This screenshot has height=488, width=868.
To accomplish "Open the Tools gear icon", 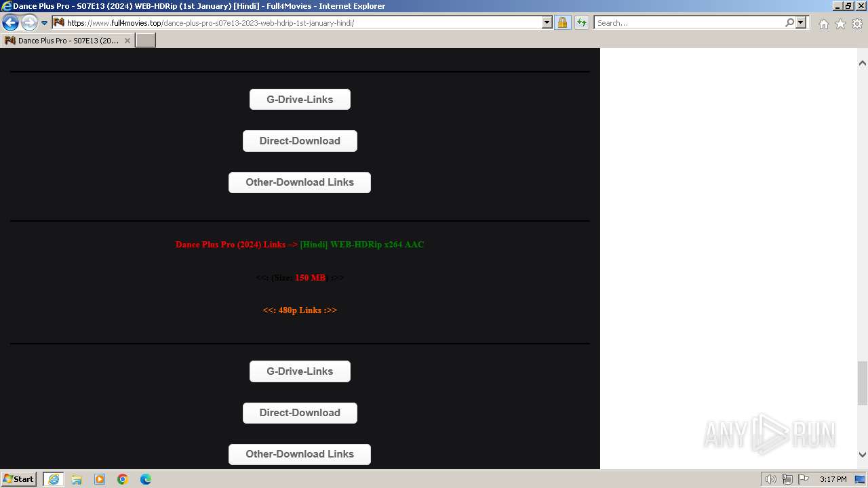I will [857, 24].
